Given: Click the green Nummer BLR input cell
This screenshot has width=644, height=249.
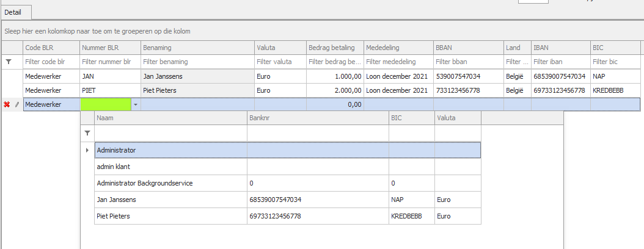Looking at the screenshot, I should (106, 104).
